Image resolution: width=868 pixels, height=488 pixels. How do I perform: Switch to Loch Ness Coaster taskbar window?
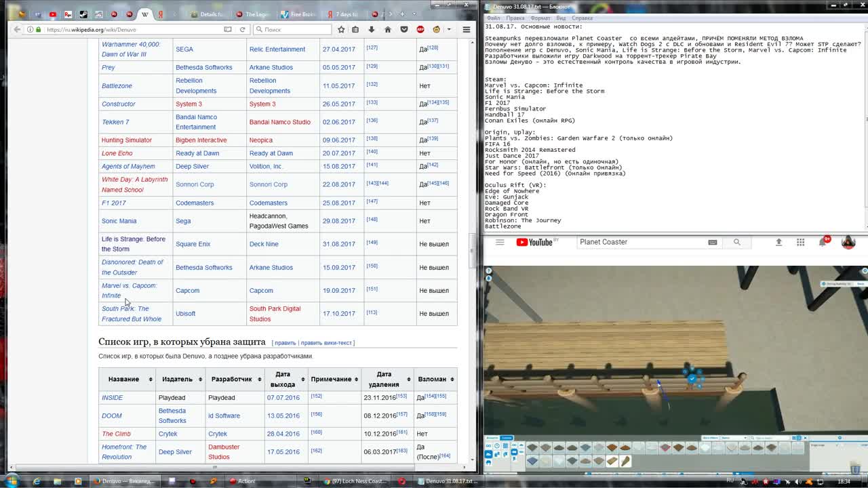pos(355,481)
